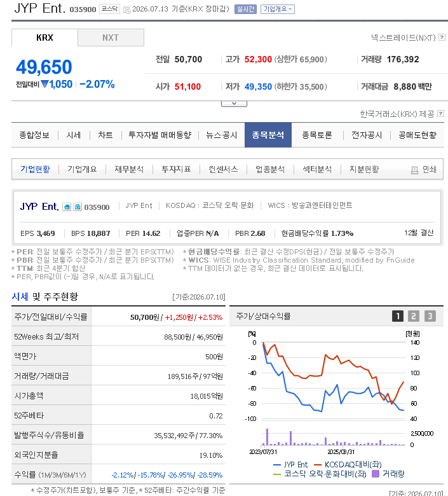Switch to the NXT market tab
This screenshot has width=448, height=496.
(x=111, y=38)
